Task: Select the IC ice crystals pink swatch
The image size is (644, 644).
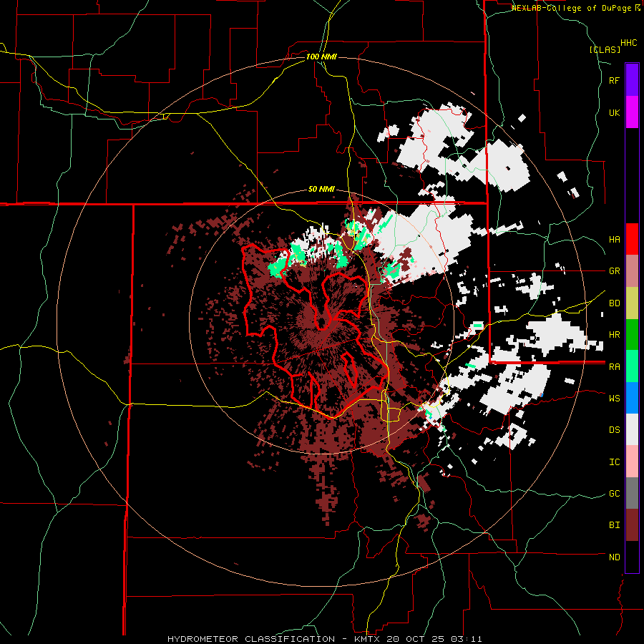Action: click(632, 462)
